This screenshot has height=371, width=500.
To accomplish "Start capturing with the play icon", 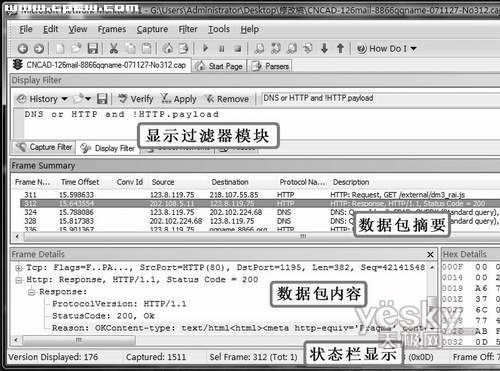I will [x=205, y=49].
